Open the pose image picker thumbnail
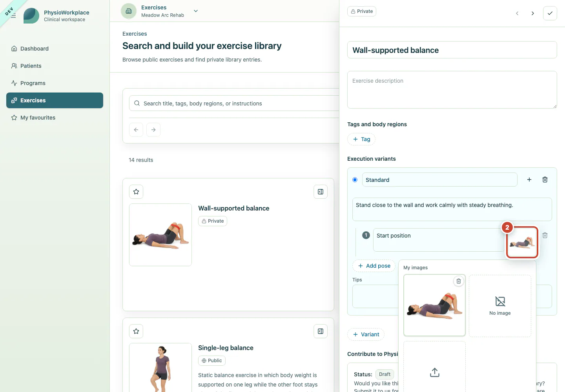Image resolution: width=565 pixels, height=392 pixels. pos(522,242)
